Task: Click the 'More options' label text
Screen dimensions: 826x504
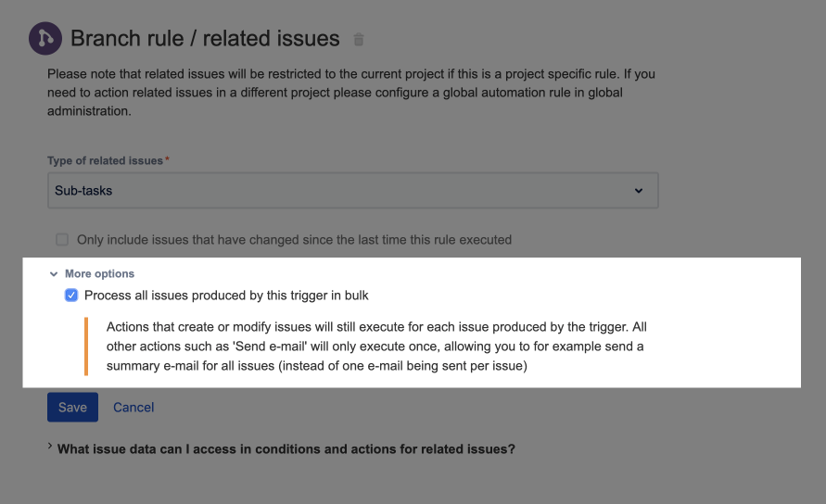Action: click(x=99, y=274)
